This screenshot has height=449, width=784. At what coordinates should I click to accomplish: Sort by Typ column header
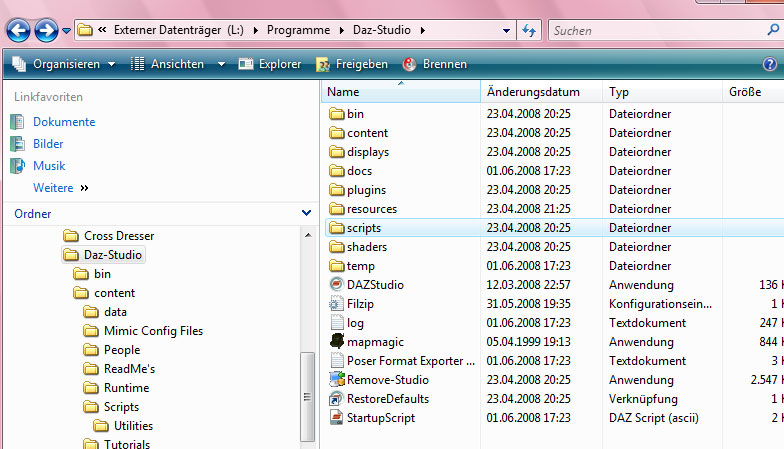662,92
